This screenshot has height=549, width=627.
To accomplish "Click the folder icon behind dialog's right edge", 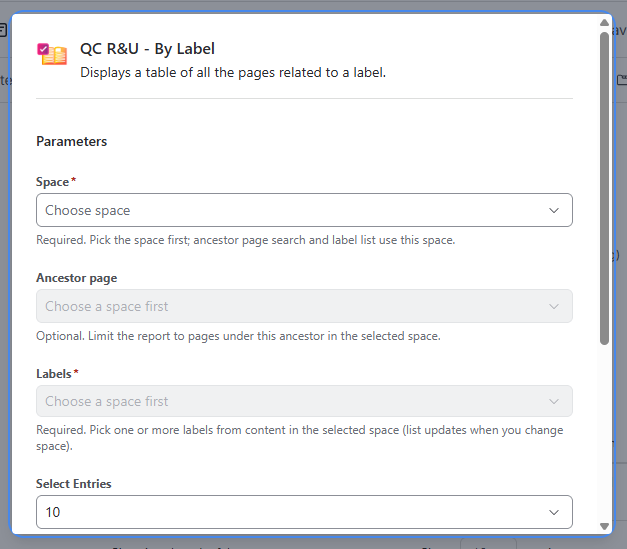I will (621, 80).
